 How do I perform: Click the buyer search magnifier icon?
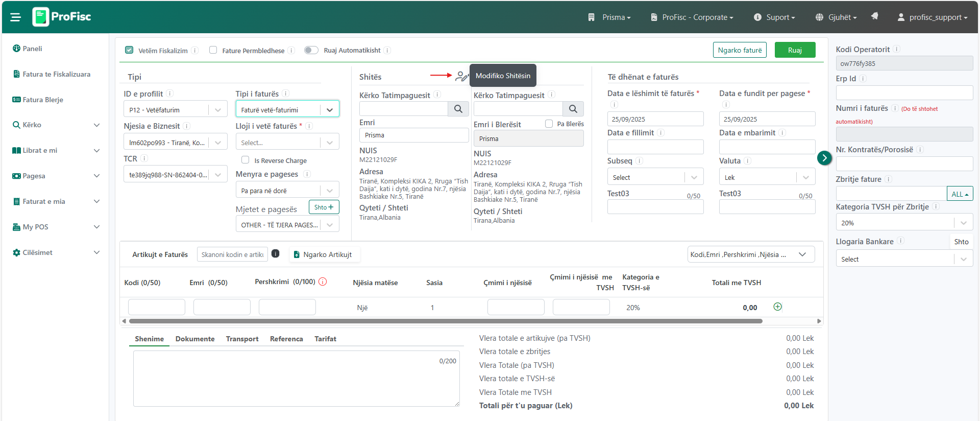pyautogui.click(x=573, y=109)
